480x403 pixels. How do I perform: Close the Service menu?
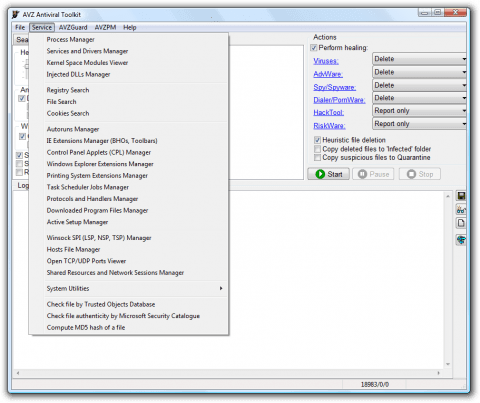[x=42, y=27]
